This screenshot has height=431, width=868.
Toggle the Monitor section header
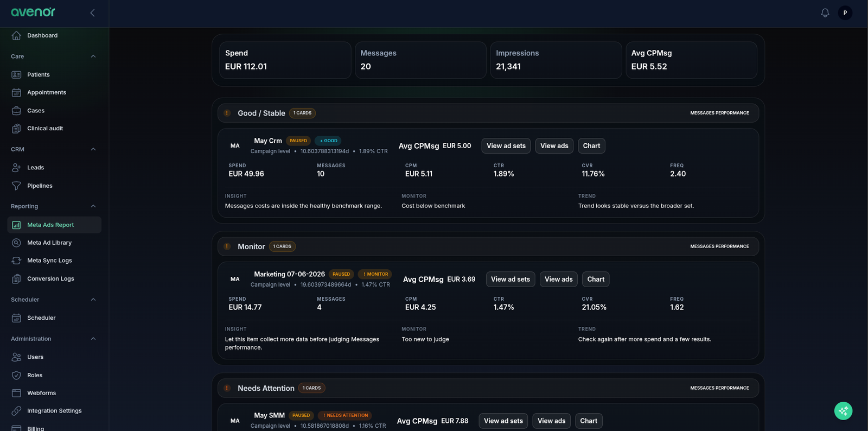point(488,246)
